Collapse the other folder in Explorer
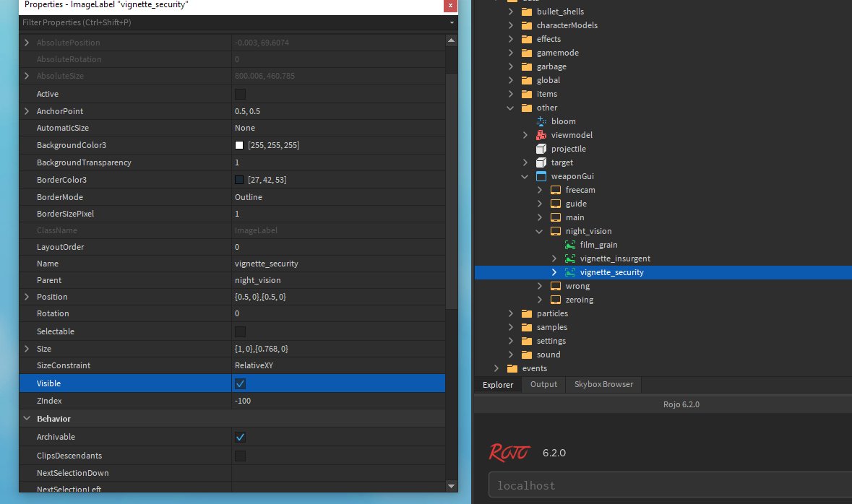The image size is (852, 504). [510, 108]
